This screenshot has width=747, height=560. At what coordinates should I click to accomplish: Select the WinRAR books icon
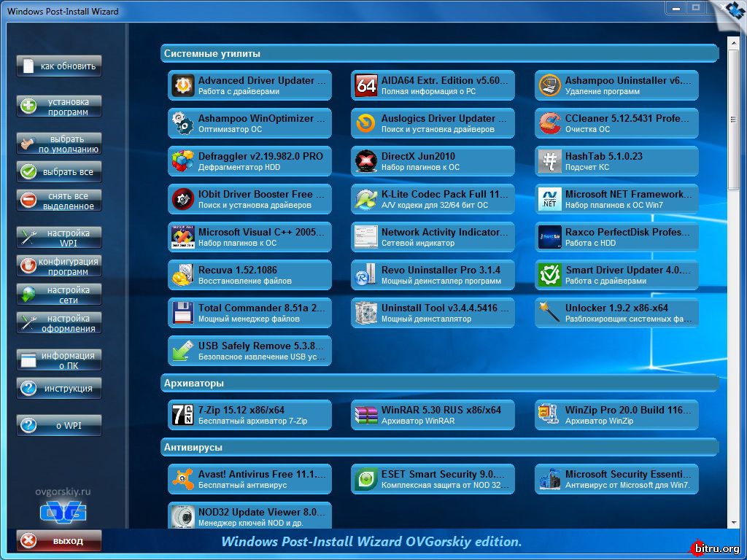(x=366, y=415)
